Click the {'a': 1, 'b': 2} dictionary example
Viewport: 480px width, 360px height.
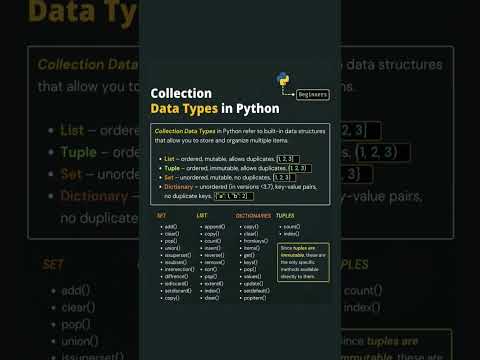pos(234,196)
